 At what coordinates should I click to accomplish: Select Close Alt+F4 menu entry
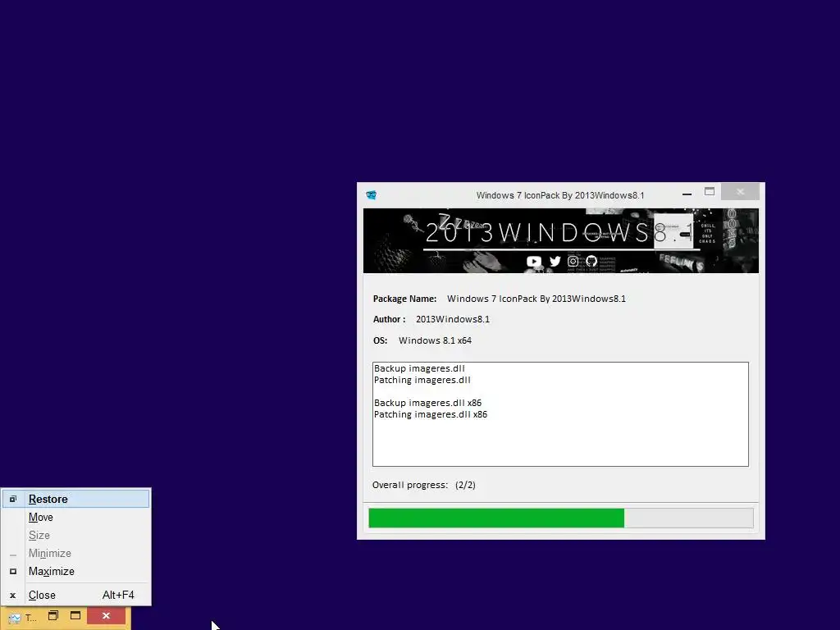(75, 596)
